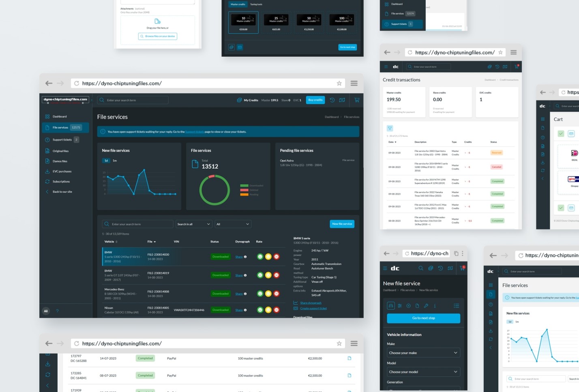
Task: Click the cart icon with red badge
Action: pyautogui.click(x=463, y=268)
